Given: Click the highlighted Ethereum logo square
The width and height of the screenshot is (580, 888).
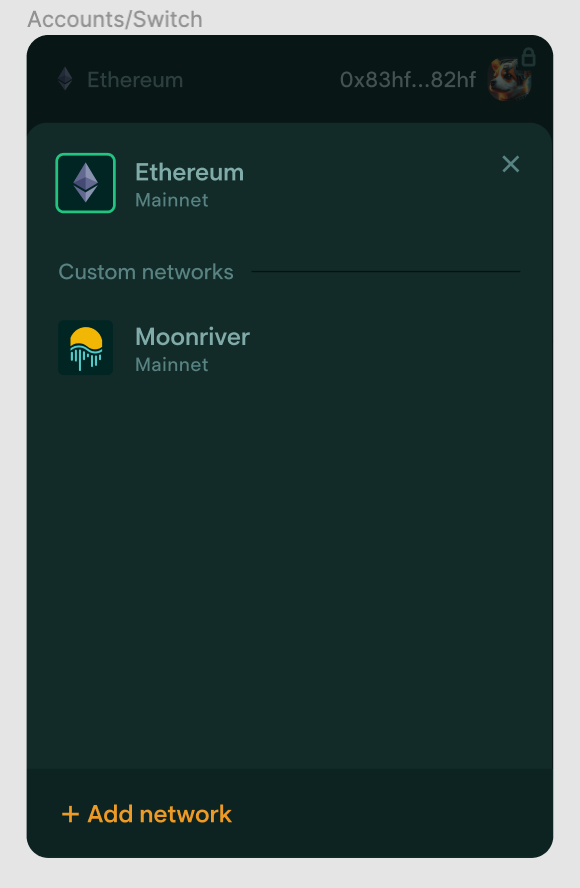Looking at the screenshot, I should [86, 183].
